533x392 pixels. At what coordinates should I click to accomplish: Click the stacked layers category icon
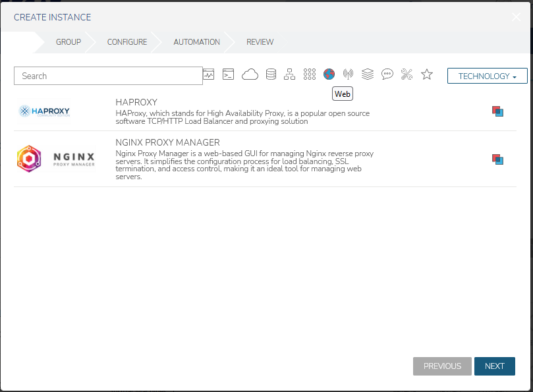(368, 75)
